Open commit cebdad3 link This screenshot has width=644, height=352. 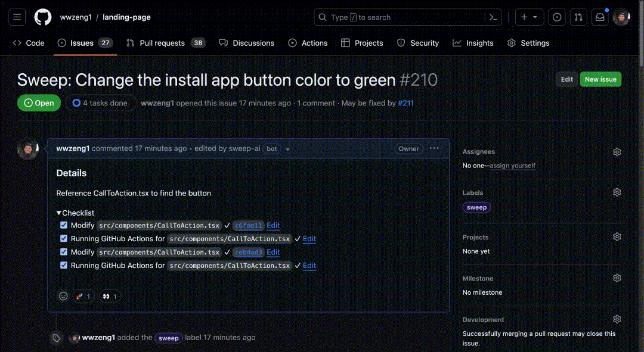coord(249,252)
